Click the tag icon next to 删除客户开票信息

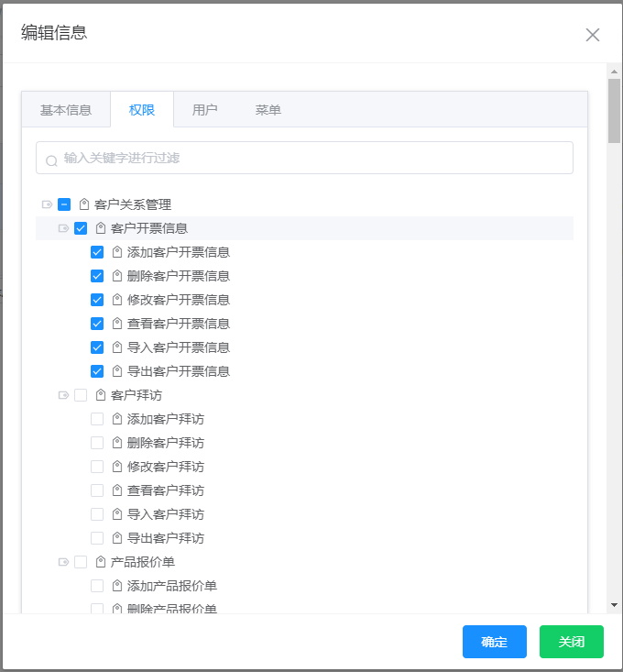(x=117, y=276)
